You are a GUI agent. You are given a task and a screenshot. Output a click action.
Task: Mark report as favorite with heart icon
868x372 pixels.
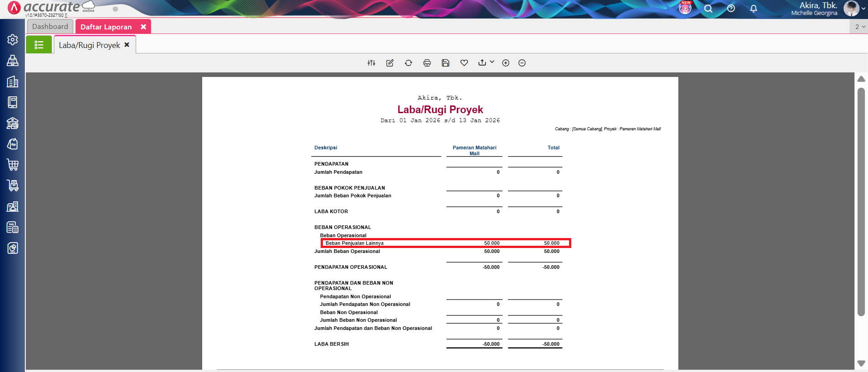(x=464, y=63)
